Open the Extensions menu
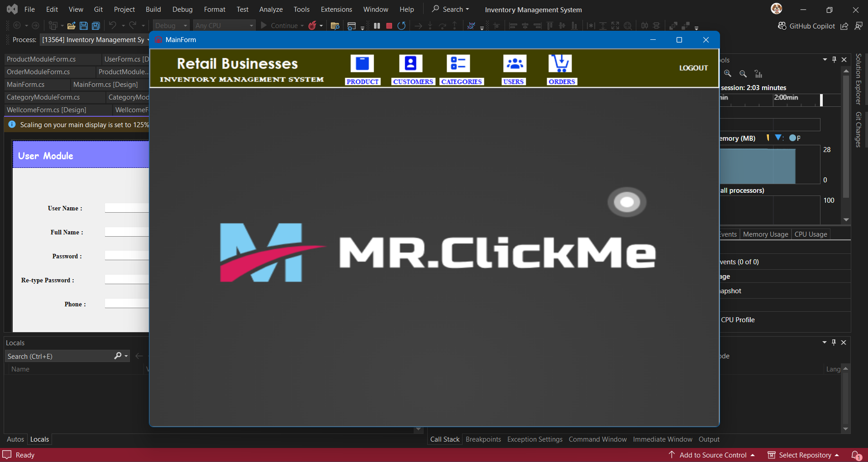Screen dimensions: 868x462 [x=336, y=9]
